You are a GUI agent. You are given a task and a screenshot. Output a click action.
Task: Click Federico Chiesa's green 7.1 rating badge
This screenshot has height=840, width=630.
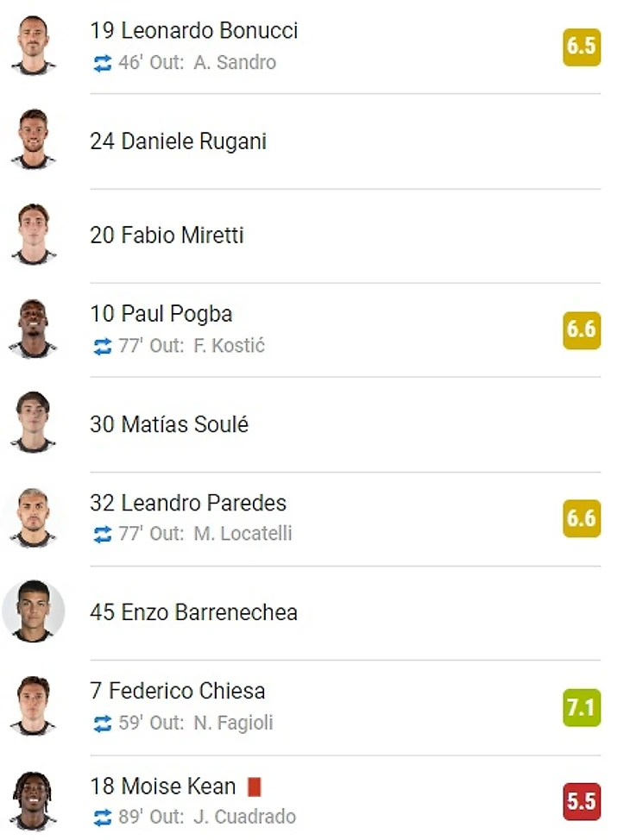pos(581,708)
